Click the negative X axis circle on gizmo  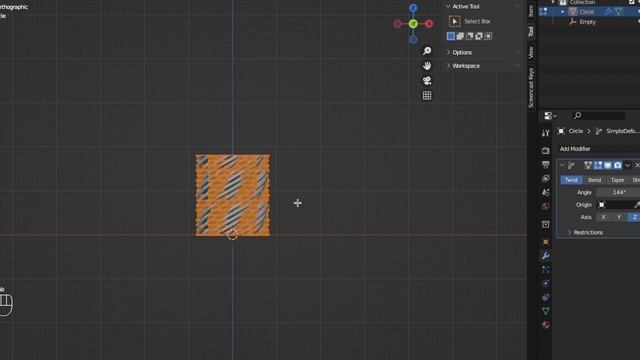tap(397, 24)
